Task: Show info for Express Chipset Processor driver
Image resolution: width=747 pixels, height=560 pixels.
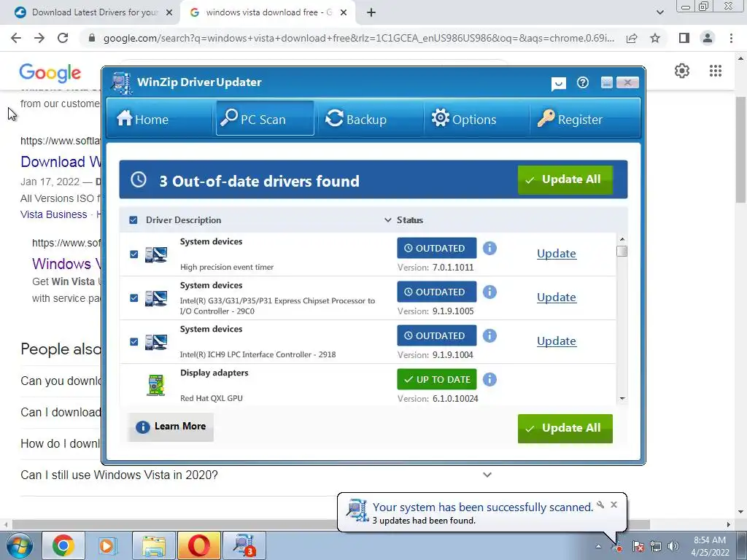Action: click(x=489, y=292)
